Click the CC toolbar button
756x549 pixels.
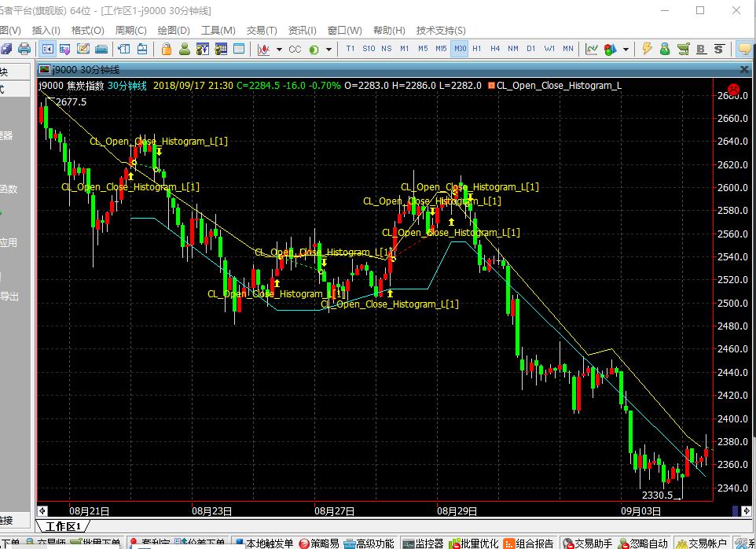click(x=295, y=50)
